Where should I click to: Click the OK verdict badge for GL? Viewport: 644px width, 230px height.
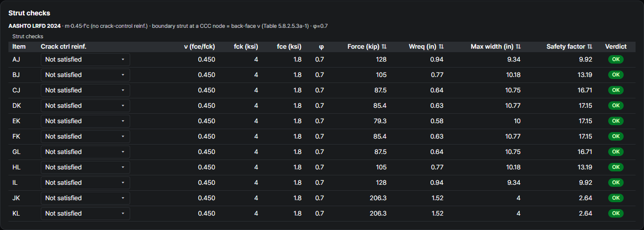[x=616, y=152]
